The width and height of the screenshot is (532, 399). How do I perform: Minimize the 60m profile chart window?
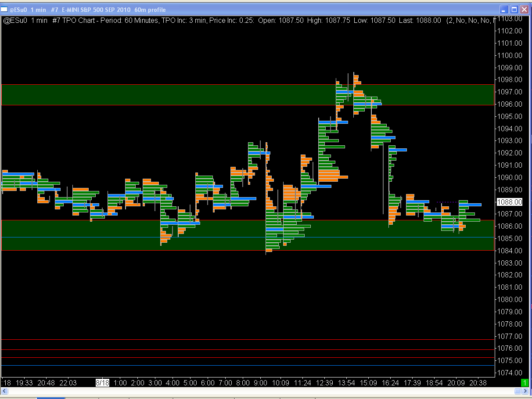point(503,9)
